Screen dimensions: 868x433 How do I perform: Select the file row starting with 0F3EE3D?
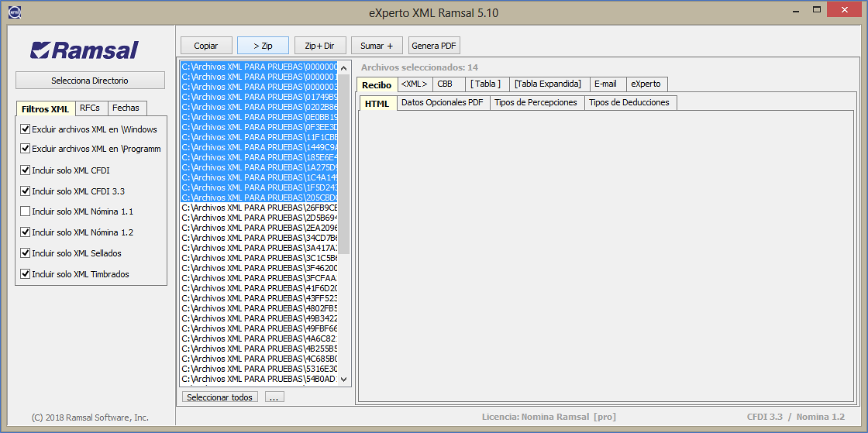259,126
